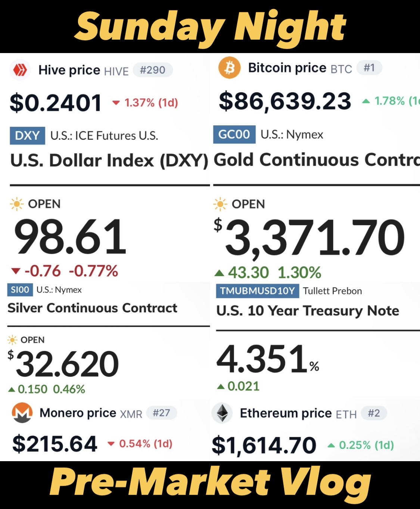This screenshot has height=509, width=420.
Task: Click the green up arrow beside Bitcoin 1.78%
Action: click(x=366, y=101)
